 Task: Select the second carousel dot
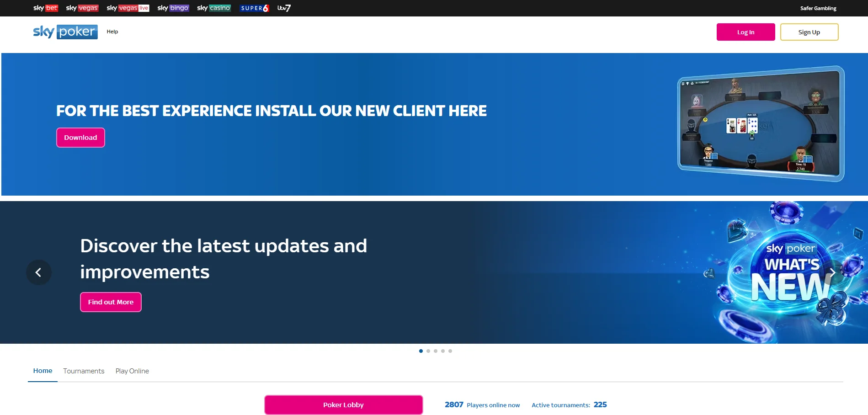tap(428, 351)
